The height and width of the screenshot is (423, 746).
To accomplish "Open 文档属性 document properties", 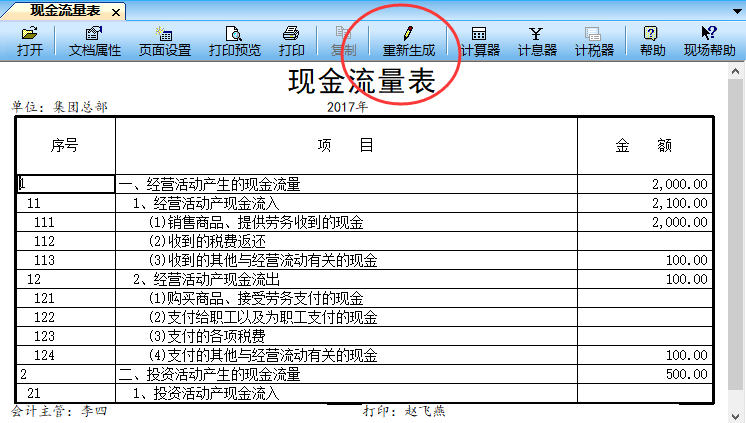I will click(94, 41).
